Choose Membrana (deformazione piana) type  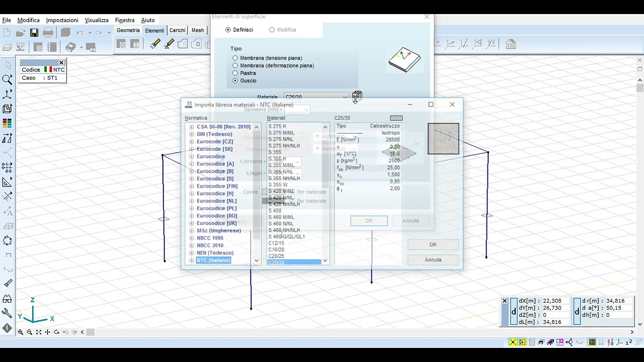tap(235, 66)
